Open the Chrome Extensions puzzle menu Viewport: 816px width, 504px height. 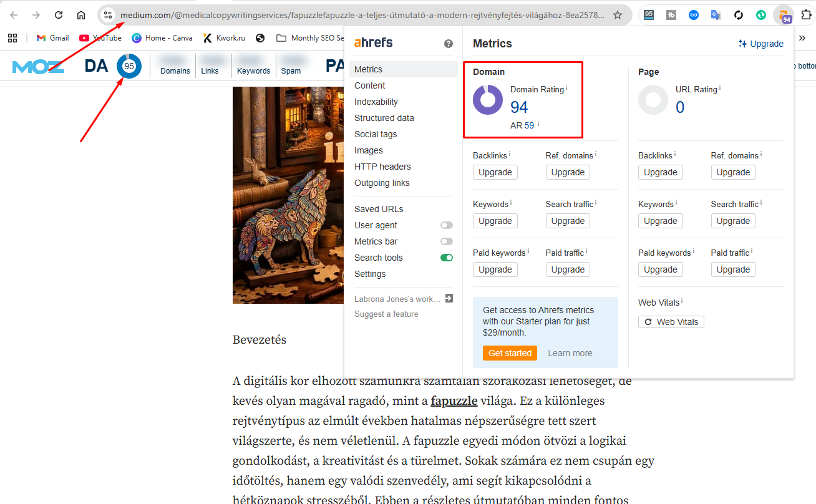tap(806, 15)
